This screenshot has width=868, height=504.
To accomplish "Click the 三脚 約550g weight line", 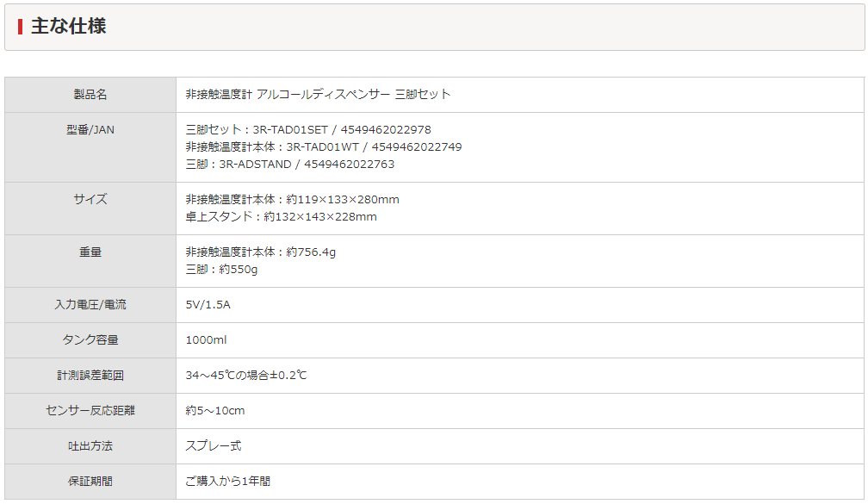I will pyautogui.click(x=221, y=269).
